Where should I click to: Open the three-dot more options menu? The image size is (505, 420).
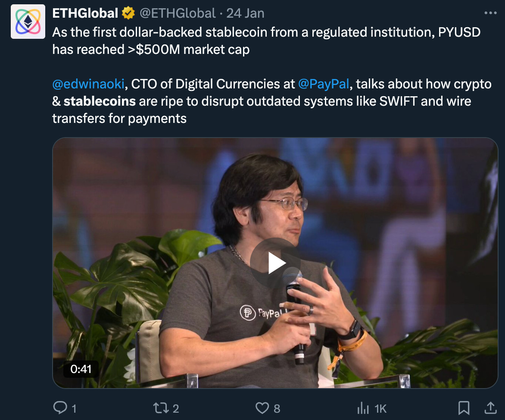click(490, 13)
